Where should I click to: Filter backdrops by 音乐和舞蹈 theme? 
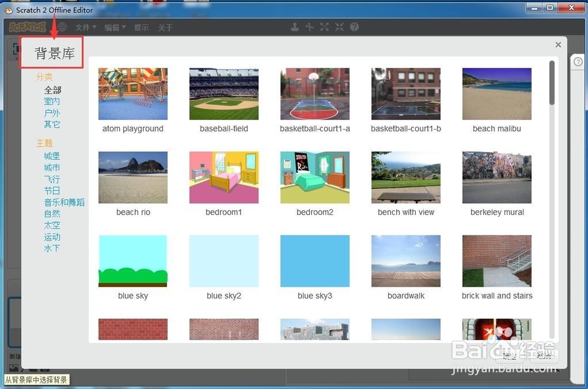pos(64,202)
